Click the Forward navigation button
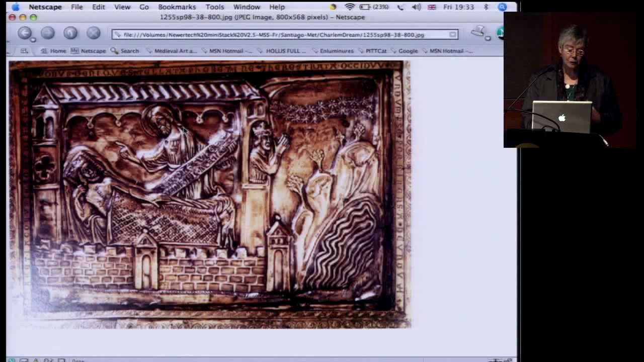This screenshot has width=644, height=362. point(47,33)
